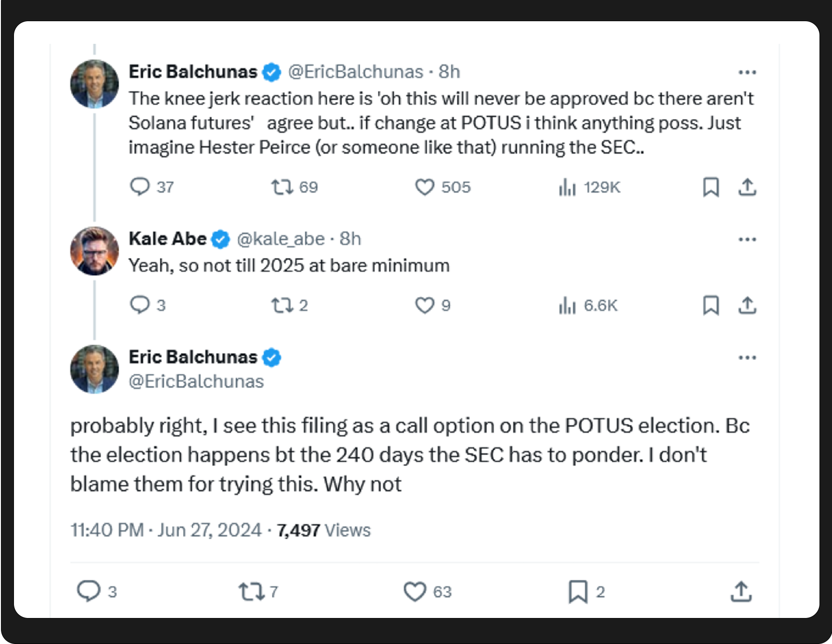This screenshot has width=832, height=644.
Task: Open the @kale_abe handle link
Action: (281, 239)
